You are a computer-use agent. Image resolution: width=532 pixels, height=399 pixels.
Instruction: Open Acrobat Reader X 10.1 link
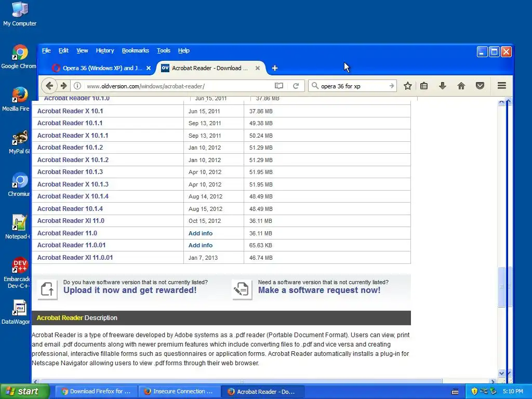click(x=70, y=111)
